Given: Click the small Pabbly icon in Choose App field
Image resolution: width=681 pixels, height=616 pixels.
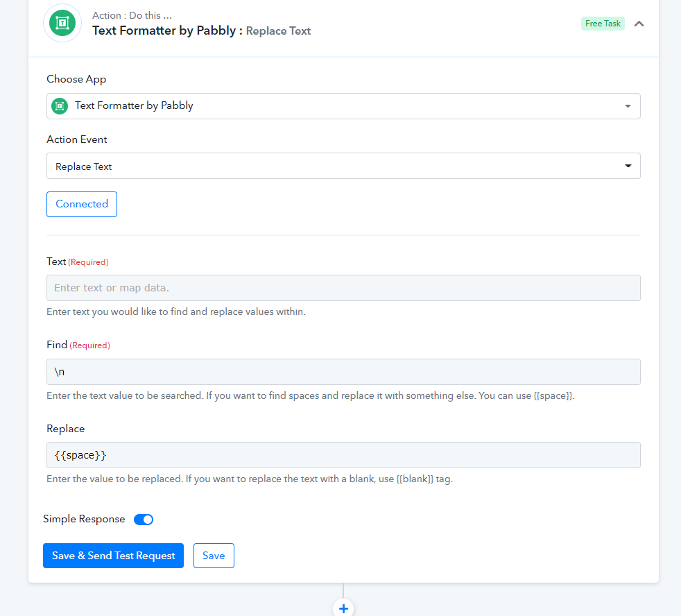Looking at the screenshot, I should pos(60,106).
